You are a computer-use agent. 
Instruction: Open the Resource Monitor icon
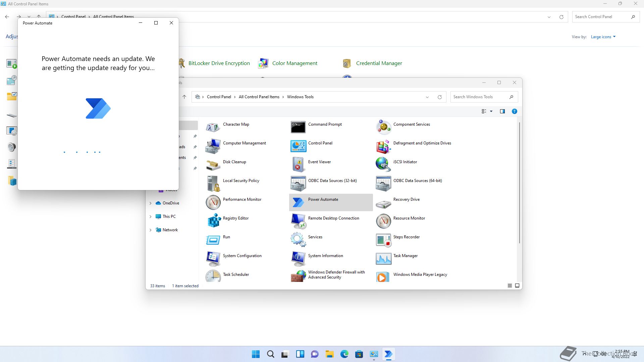coord(383,221)
